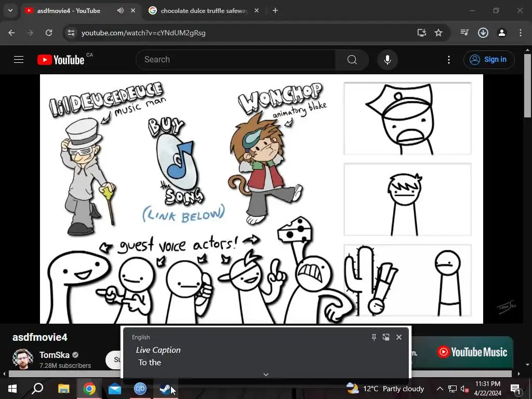Click the Sign in button
This screenshot has height=399, width=532.
click(489, 60)
